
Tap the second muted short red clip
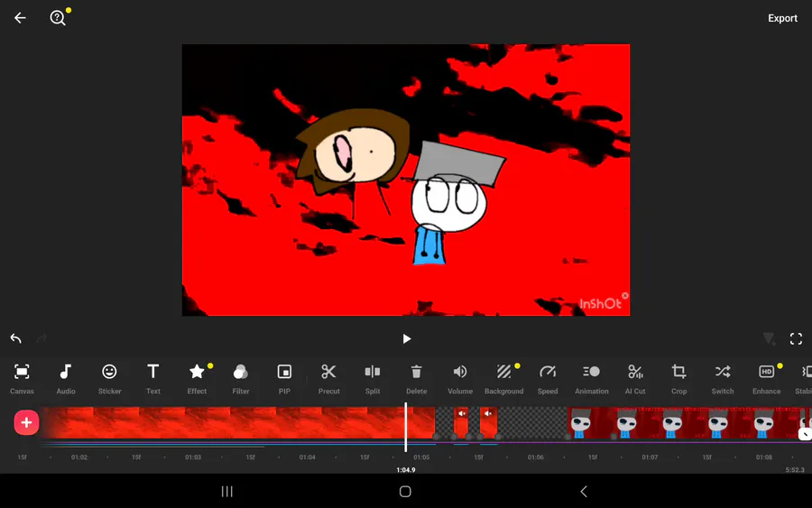tap(488, 422)
